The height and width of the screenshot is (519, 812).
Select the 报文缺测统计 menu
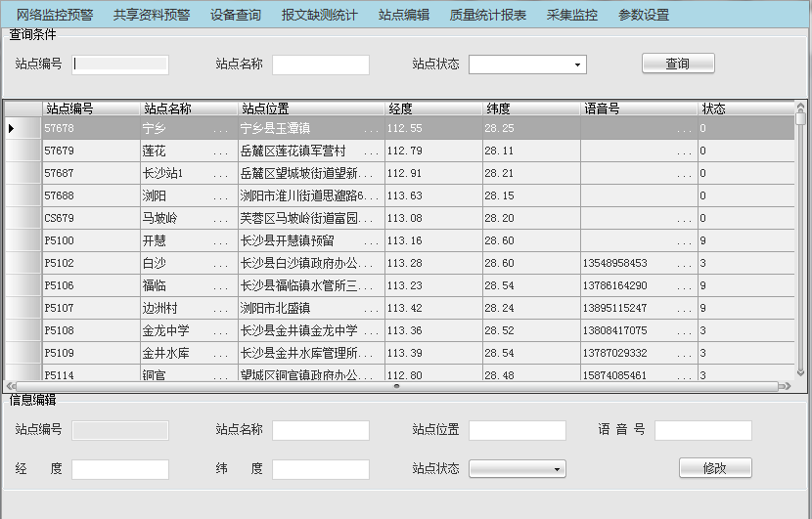(x=320, y=15)
